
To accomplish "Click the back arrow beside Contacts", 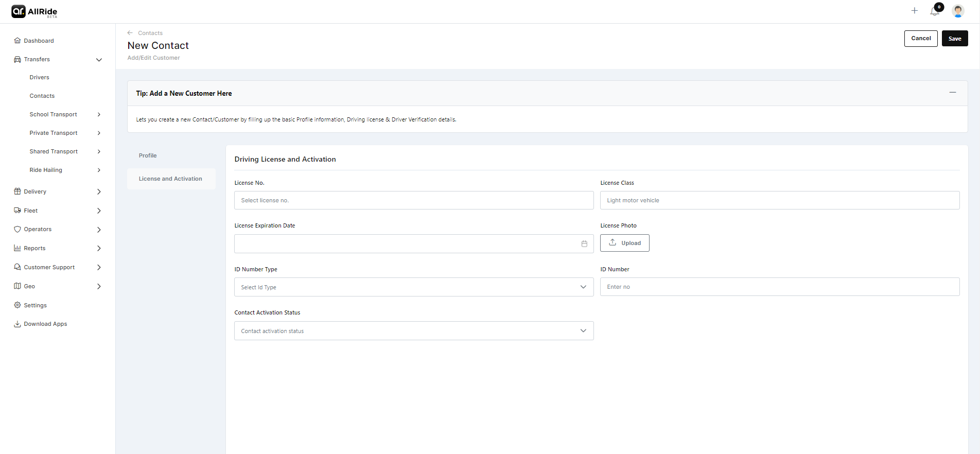I will click(130, 33).
